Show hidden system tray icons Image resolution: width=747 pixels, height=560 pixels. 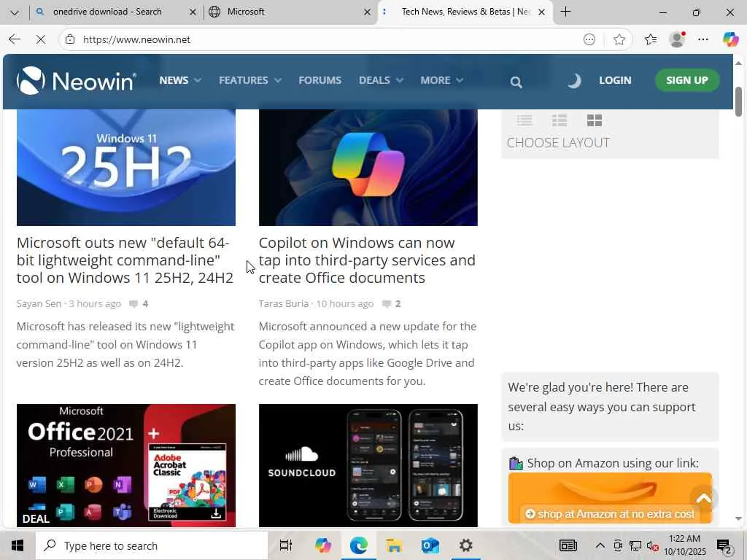pyautogui.click(x=600, y=545)
